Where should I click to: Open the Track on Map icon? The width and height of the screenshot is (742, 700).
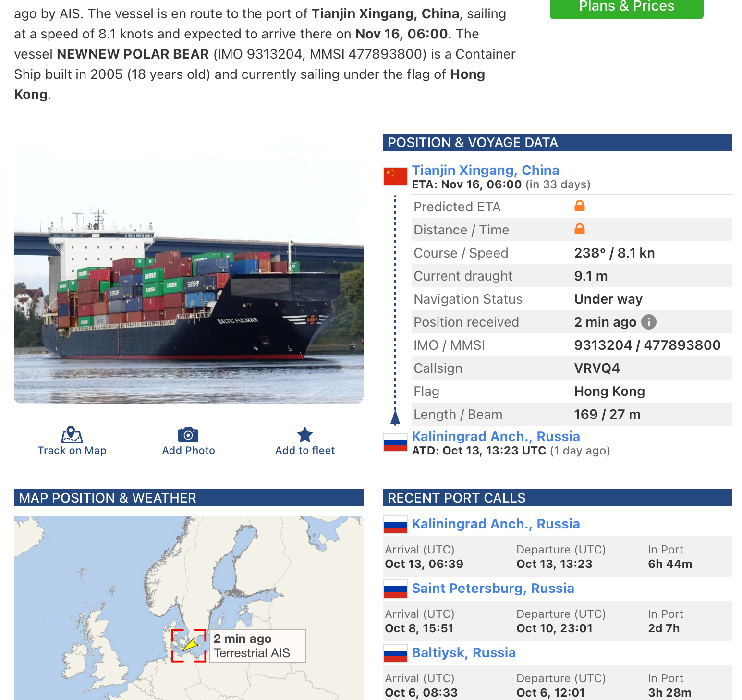click(72, 434)
